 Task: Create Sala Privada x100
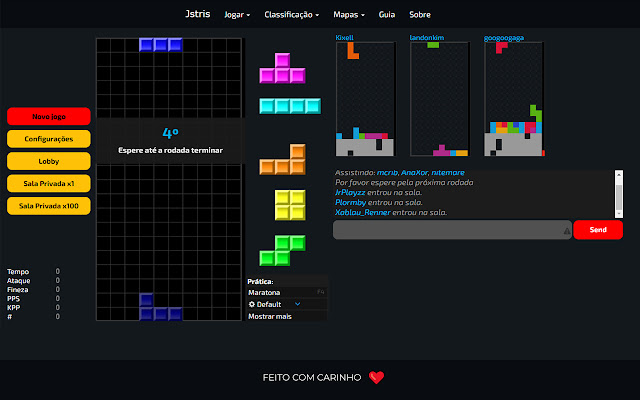point(49,206)
